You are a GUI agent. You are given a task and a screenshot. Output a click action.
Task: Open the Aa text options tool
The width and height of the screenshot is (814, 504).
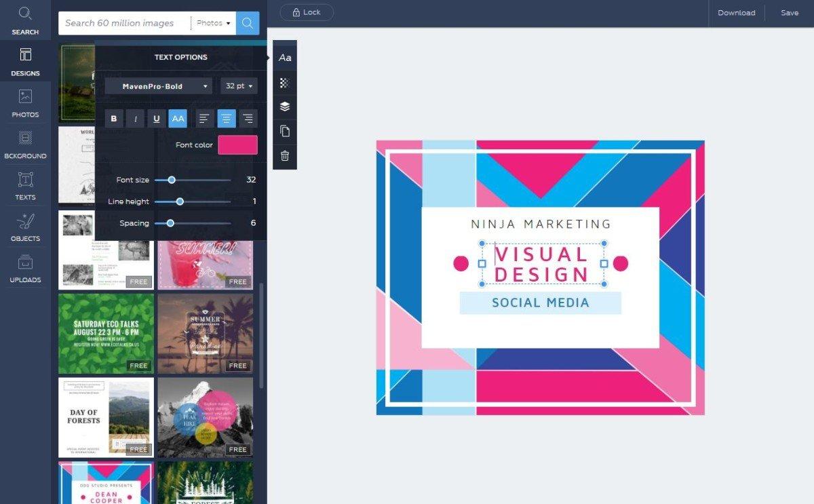coord(285,58)
